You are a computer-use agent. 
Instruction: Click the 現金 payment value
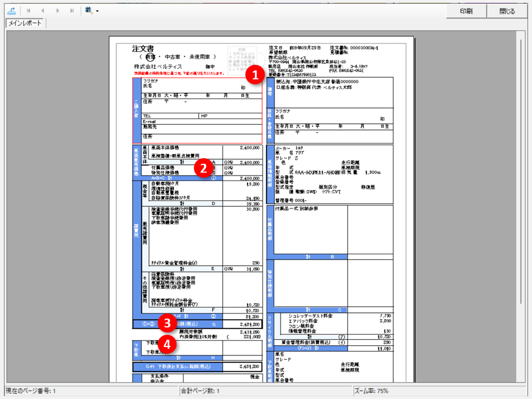tap(254, 377)
